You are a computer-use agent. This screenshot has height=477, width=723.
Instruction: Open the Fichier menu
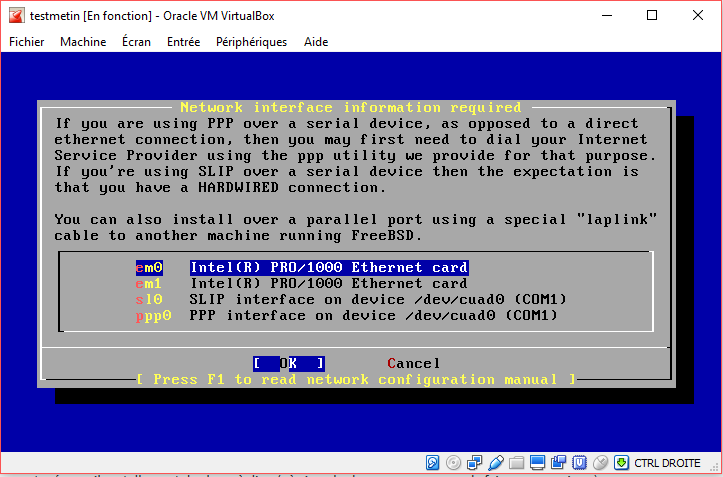click(x=27, y=42)
